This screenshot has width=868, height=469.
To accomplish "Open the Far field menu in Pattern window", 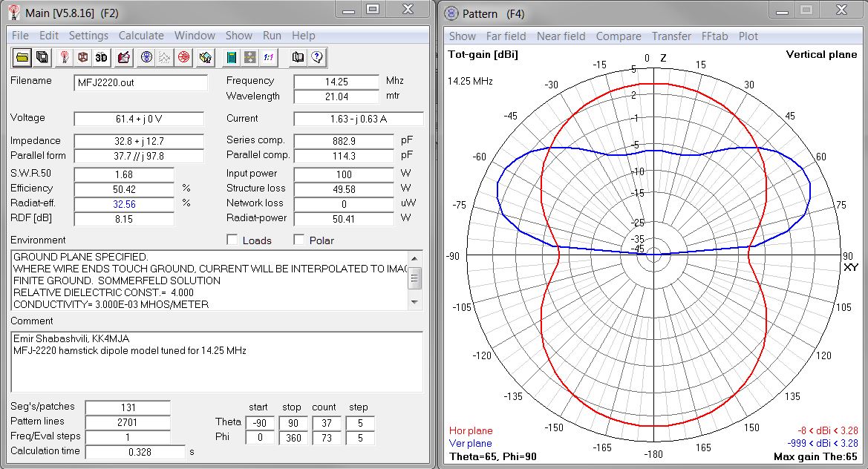I will pos(506,36).
